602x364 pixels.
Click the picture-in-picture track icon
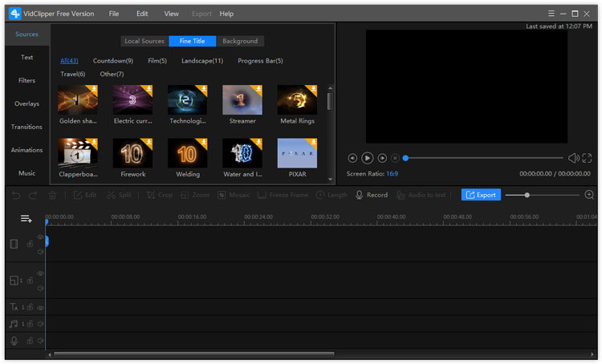[14, 281]
